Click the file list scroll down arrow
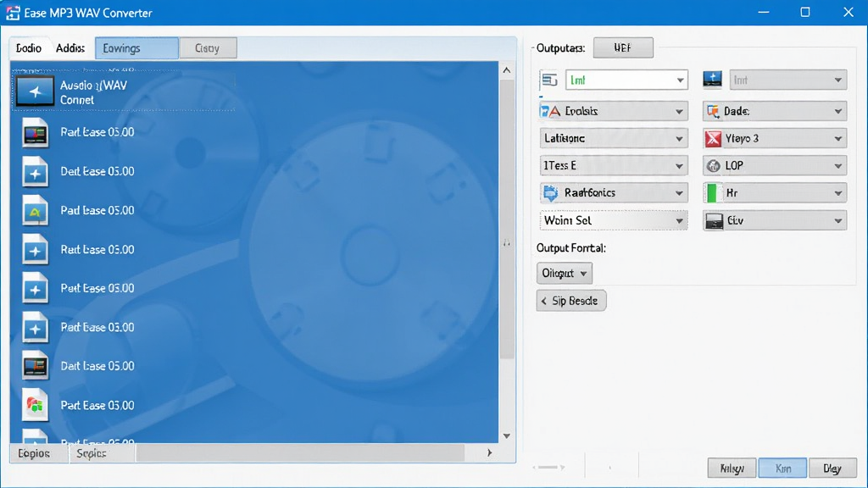Viewport: 868px width, 488px height. 507,436
